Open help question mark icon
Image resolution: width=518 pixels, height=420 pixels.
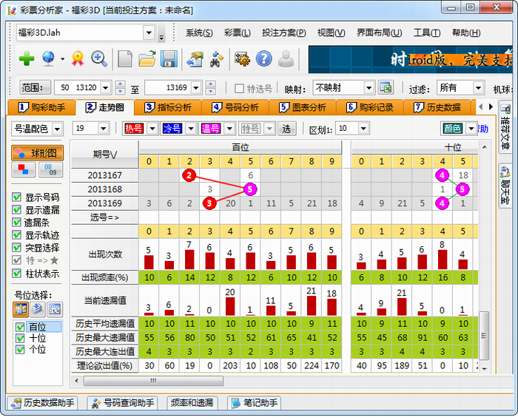pyautogui.click(x=264, y=58)
